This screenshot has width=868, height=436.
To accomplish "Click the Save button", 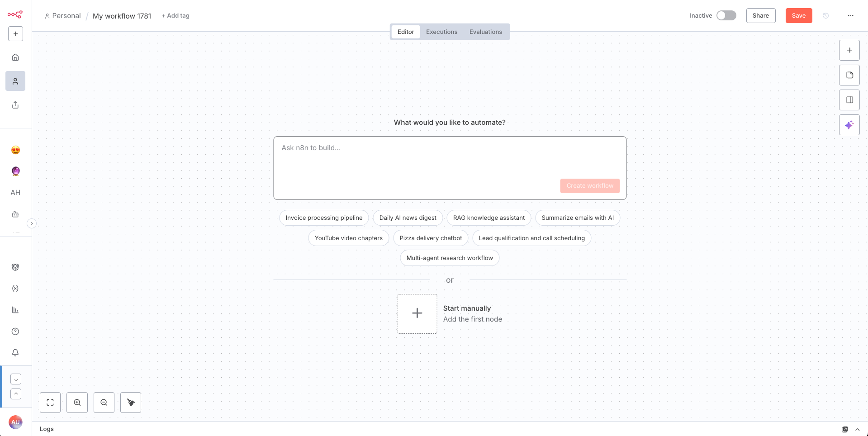I will [x=798, y=16].
